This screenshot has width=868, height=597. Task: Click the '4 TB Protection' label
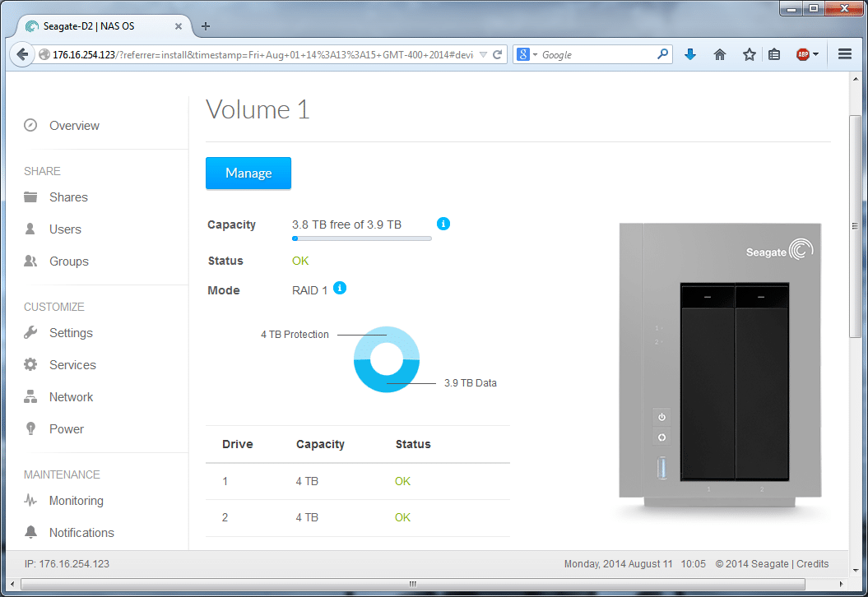click(295, 334)
